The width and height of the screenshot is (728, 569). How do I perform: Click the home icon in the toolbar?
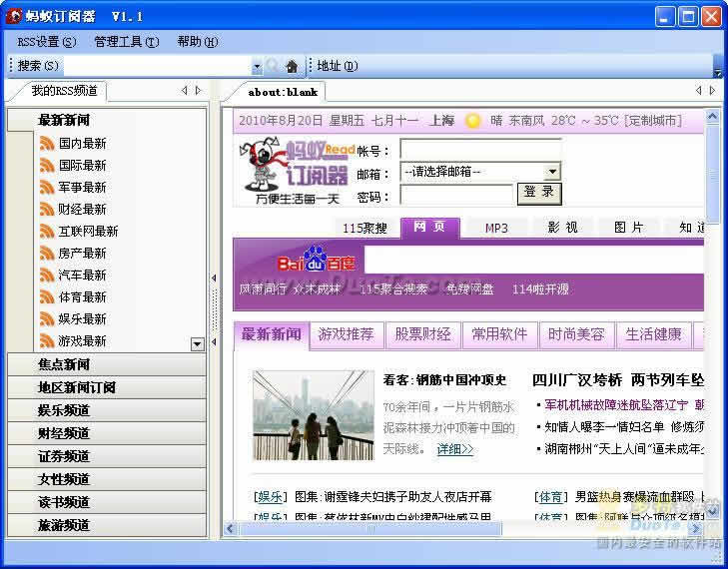click(x=292, y=66)
